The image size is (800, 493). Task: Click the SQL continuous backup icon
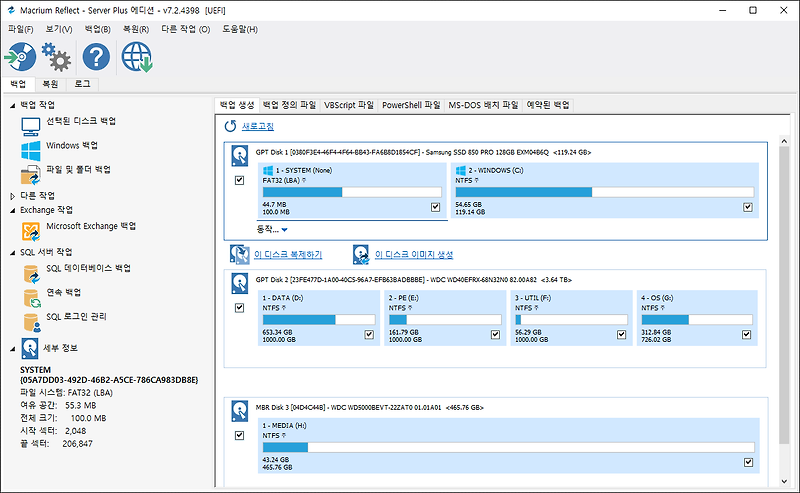point(32,299)
